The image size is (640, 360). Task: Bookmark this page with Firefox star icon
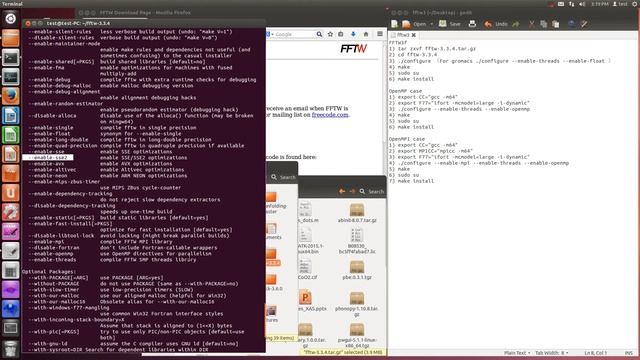pyautogui.click(x=330, y=34)
